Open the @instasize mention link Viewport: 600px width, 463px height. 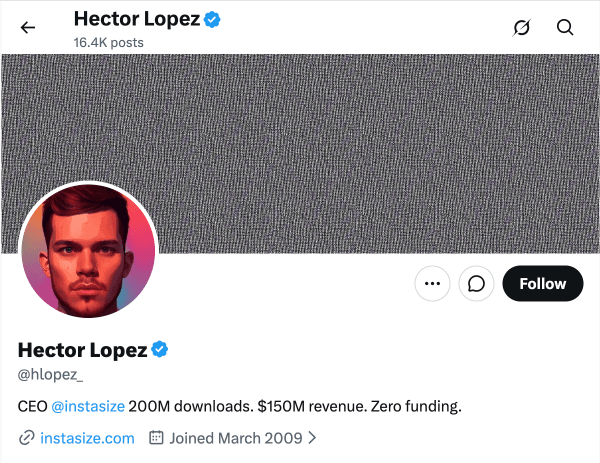pyautogui.click(x=88, y=406)
